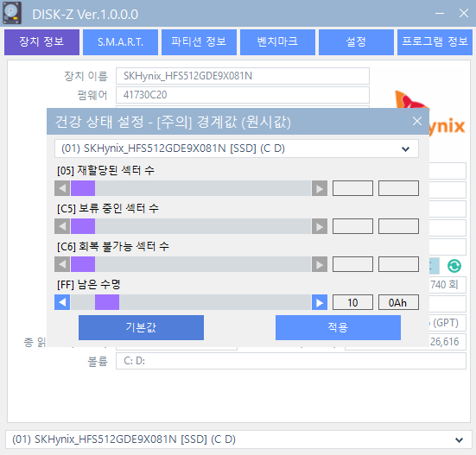The width and height of the screenshot is (476, 455).
Task: Show the 프로그램 정보 tab
Action: pos(435,41)
